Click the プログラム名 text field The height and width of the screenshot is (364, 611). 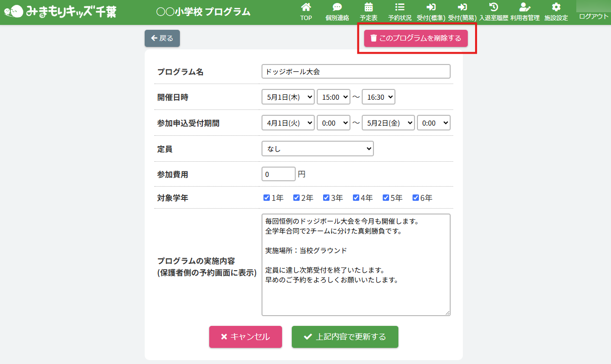click(x=355, y=71)
